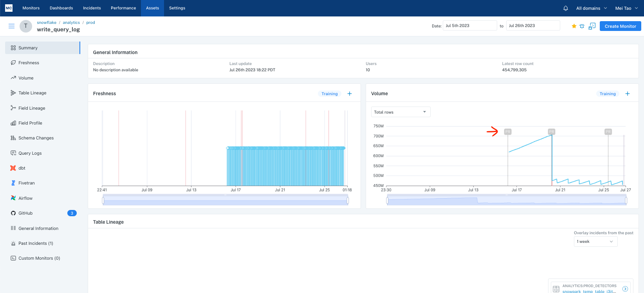Open the notifications bell in the navbar
Image resolution: width=644 pixels, height=293 pixels.
pos(566,8)
